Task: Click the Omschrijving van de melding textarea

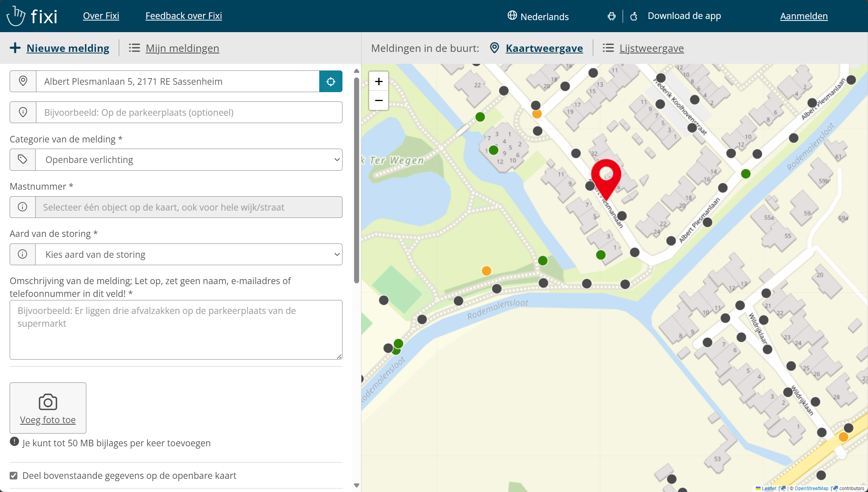Action: coord(176,330)
